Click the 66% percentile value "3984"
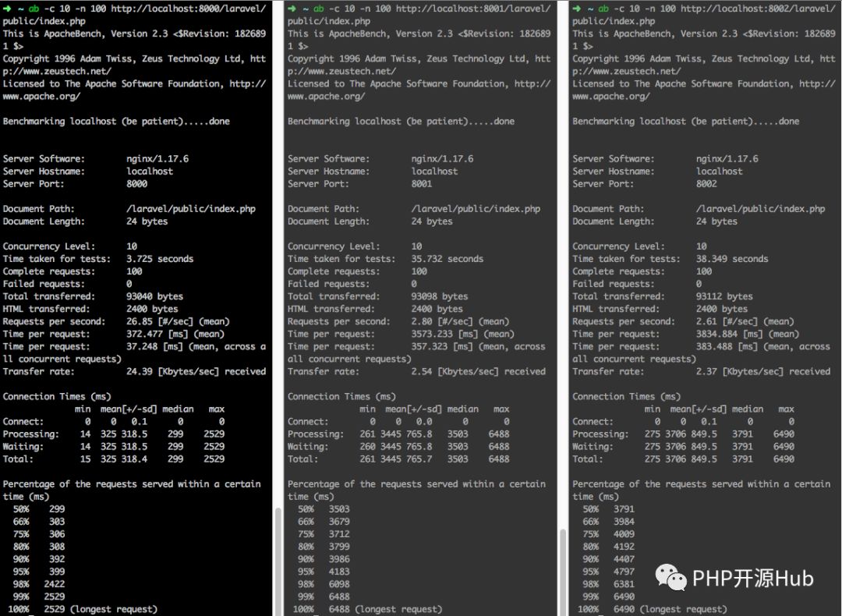Screen dimensions: 842x616 pos(624,522)
